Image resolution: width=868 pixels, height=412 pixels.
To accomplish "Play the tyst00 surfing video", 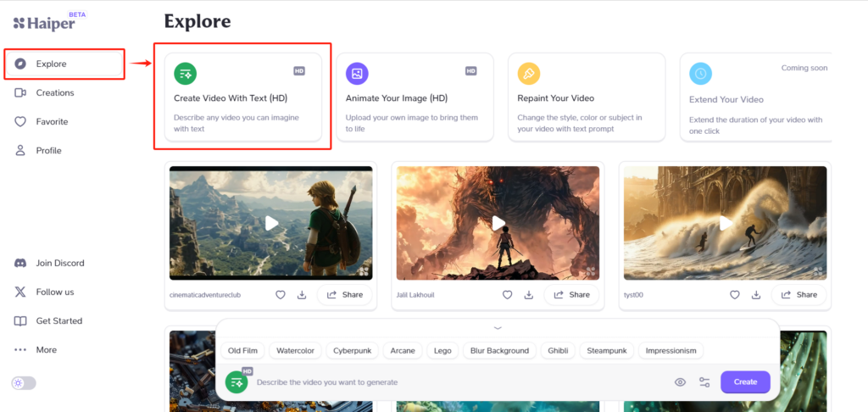I will pyautogui.click(x=726, y=223).
